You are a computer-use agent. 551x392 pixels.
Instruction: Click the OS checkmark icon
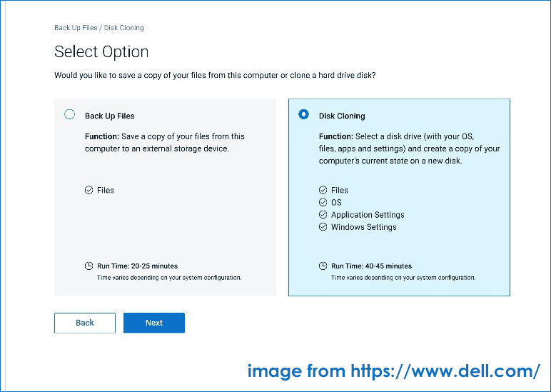[x=323, y=202]
